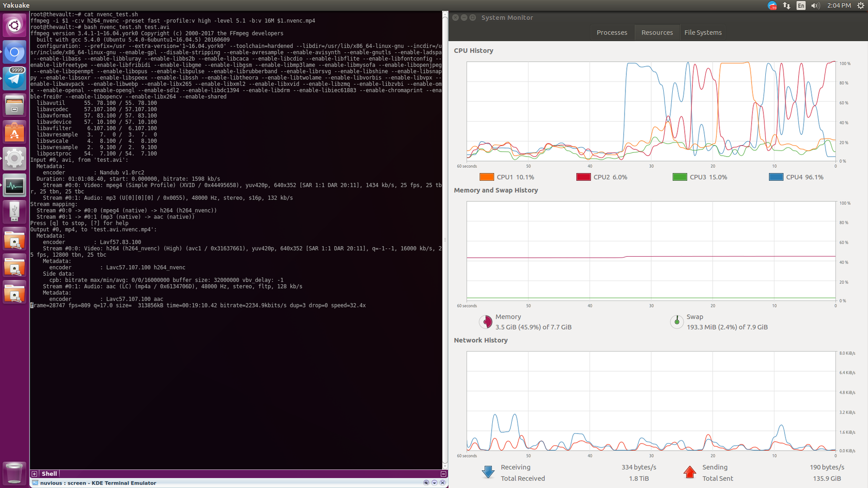This screenshot has width=868, height=488.
Task: Select the Shell session tab
Action: click(x=49, y=474)
